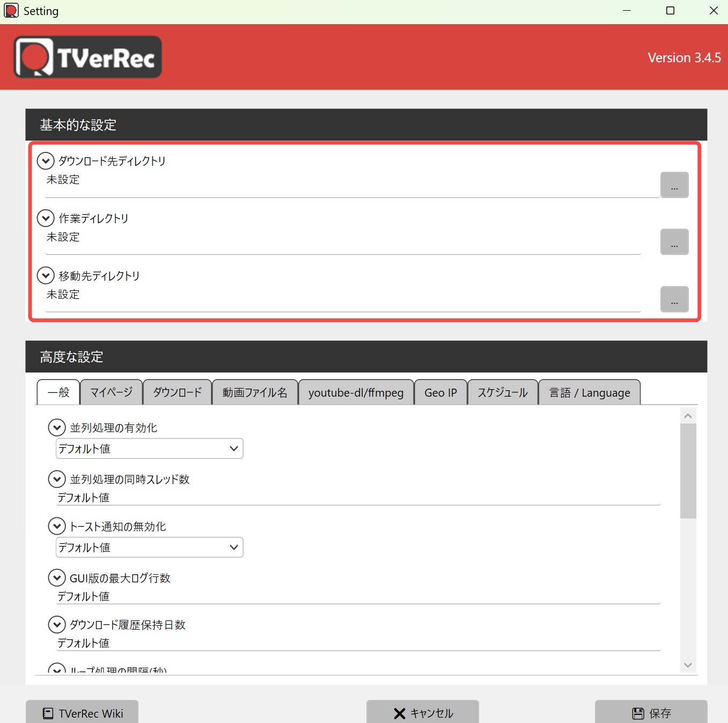The image size is (728, 723).
Task: Close the Setting window
Action: point(714,11)
